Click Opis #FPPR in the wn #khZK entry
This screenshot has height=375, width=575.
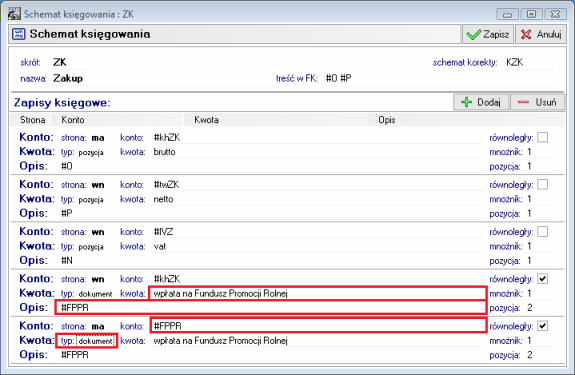271,308
